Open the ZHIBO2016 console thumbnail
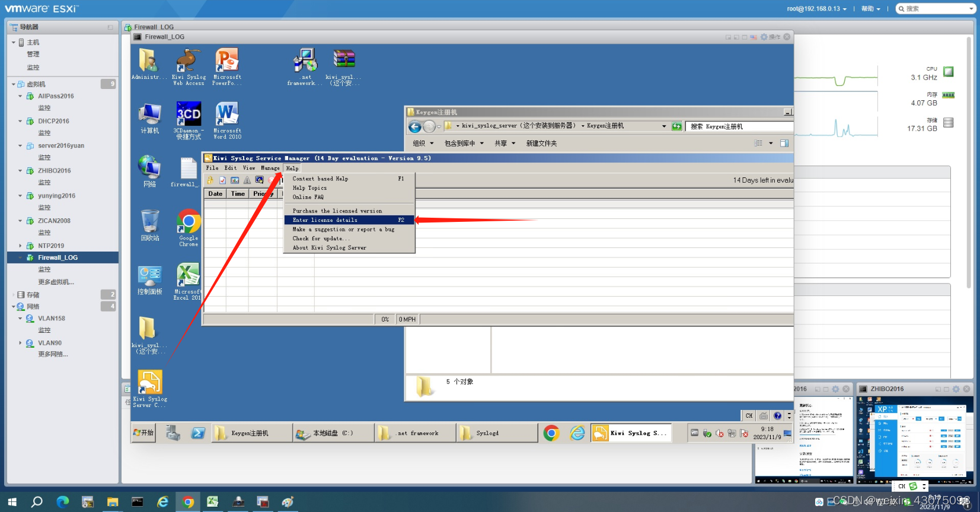 coord(915,440)
